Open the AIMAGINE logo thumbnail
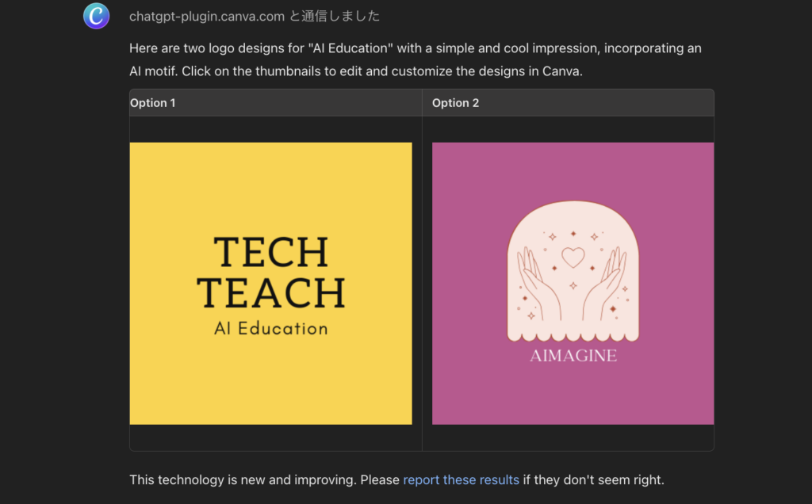 [573, 283]
